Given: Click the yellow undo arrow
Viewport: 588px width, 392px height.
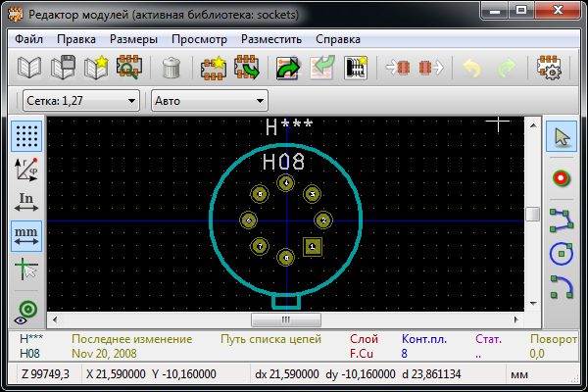Looking at the screenshot, I should point(471,68).
